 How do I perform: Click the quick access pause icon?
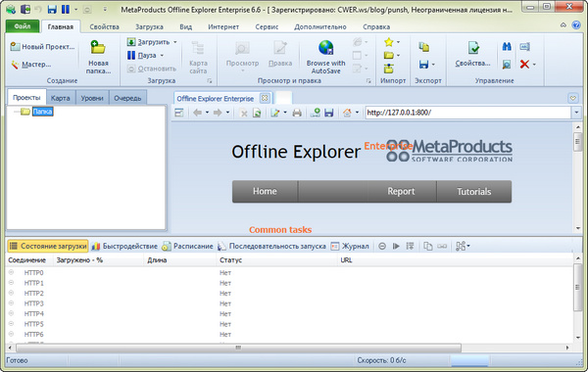(66, 9)
